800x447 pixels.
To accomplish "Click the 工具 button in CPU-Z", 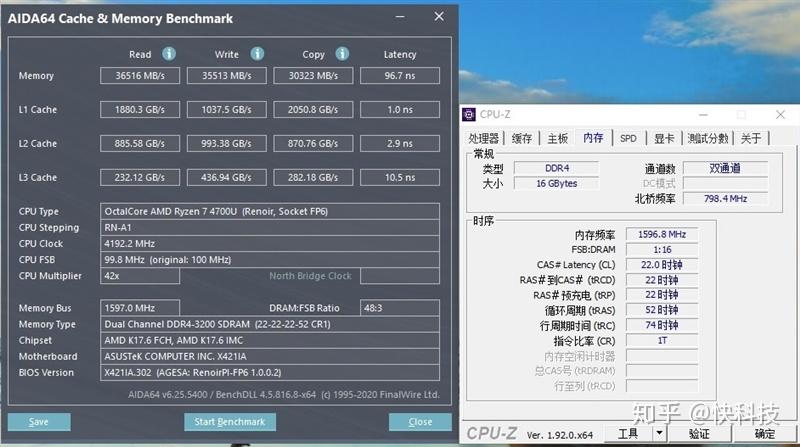I will 628,433.
